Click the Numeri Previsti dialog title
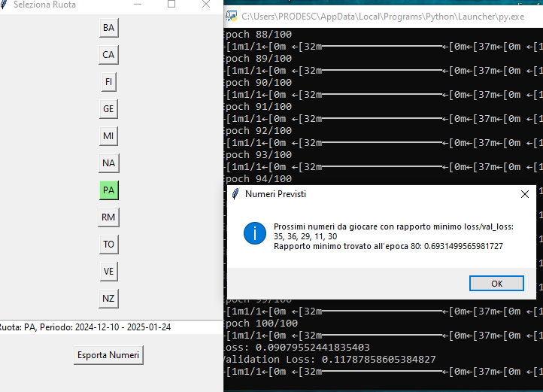The image size is (543, 392). (x=276, y=194)
